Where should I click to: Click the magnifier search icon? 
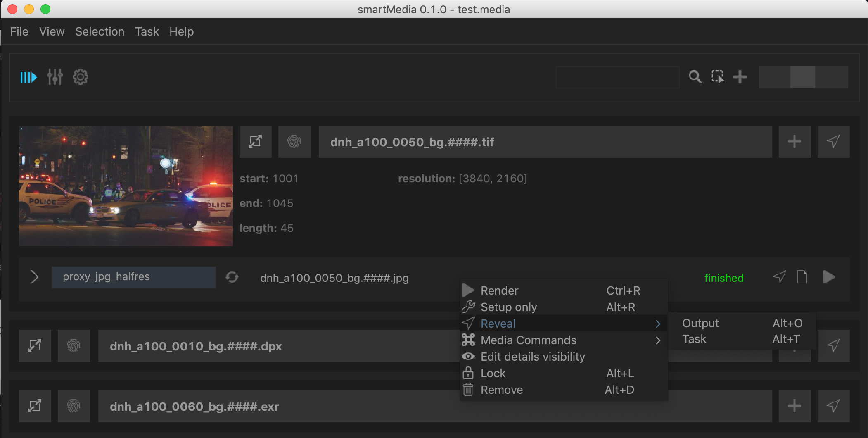(695, 77)
